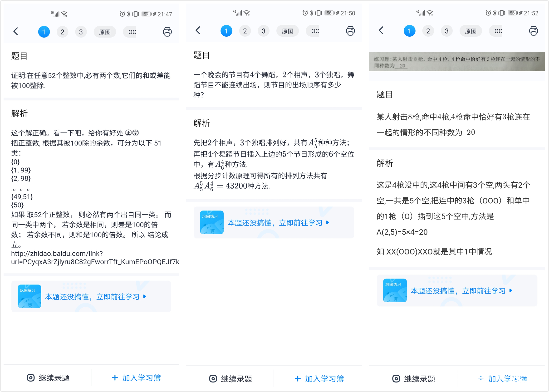Tap the printer icon on the middle screen
549x392 pixels.
point(350,31)
